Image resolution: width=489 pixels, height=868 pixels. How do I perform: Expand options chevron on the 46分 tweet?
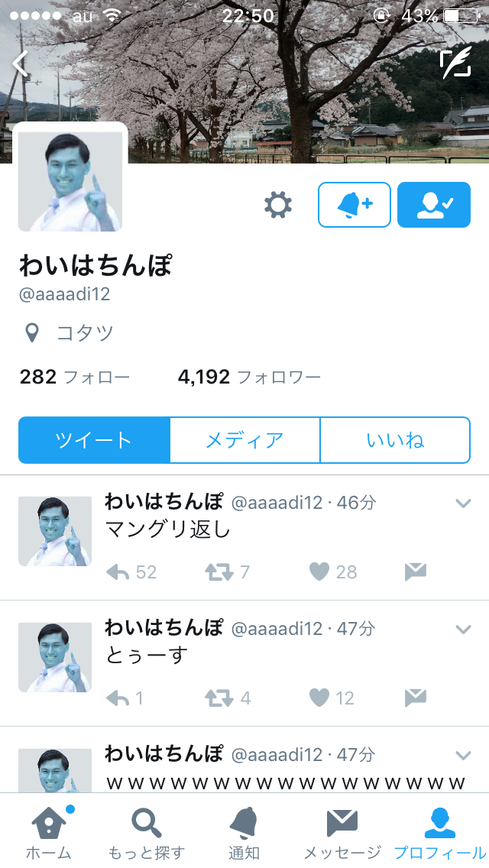click(463, 504)
